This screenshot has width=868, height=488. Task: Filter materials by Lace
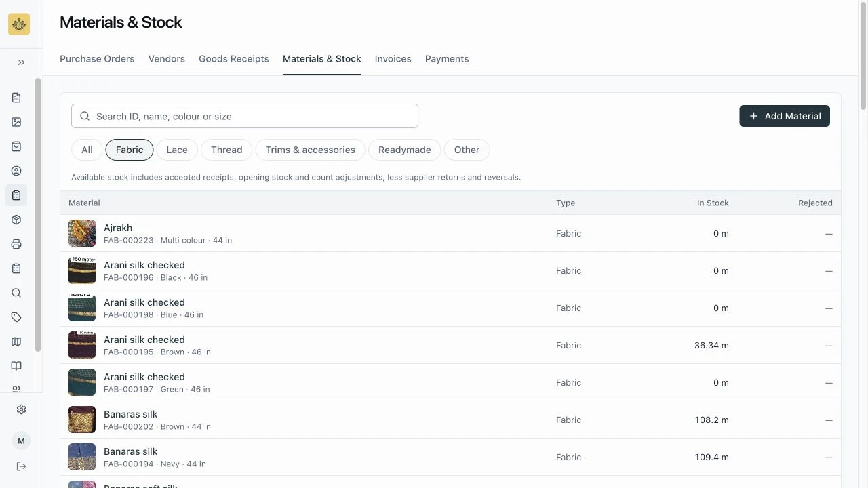pos(177,150)
